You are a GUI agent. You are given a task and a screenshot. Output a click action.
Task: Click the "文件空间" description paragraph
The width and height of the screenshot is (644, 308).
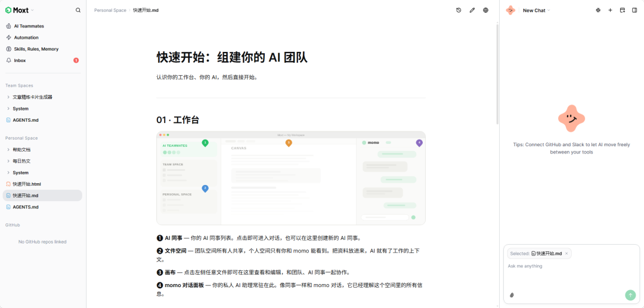click(288, 255)
